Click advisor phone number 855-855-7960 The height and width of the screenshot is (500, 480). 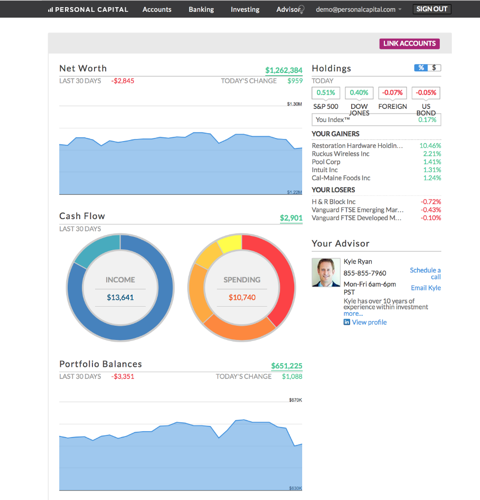point(365,273)
